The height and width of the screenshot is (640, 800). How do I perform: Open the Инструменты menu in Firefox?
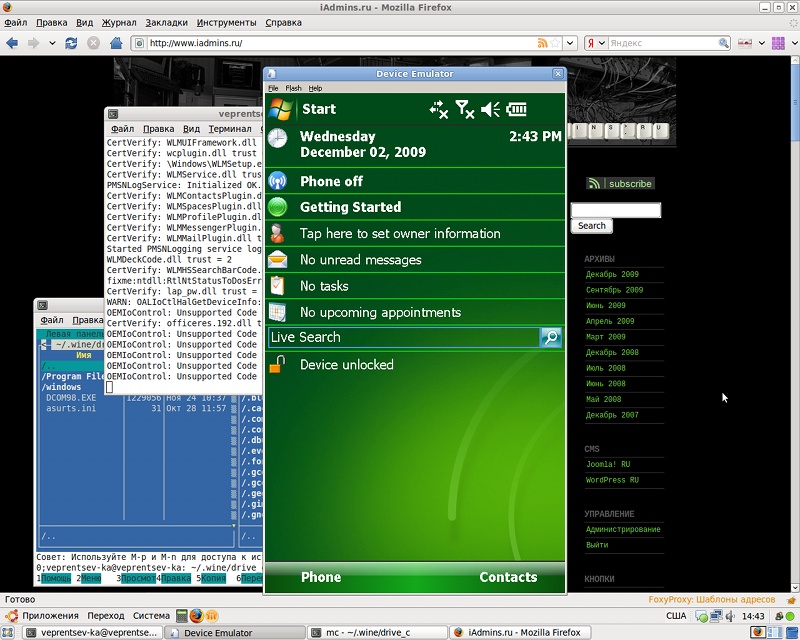click(226, 22)
